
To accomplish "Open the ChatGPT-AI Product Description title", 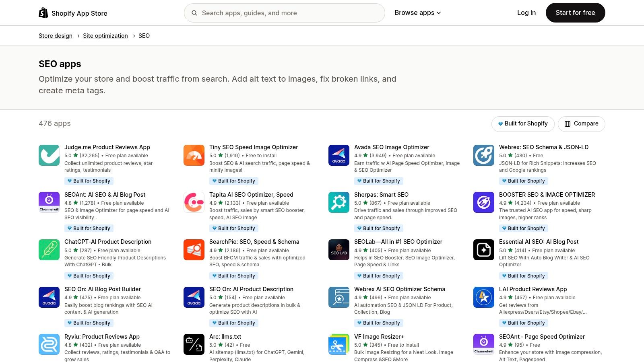I will (108, 242).
